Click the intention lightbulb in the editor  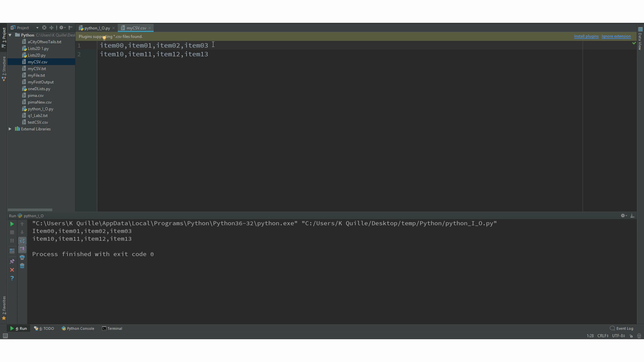(x=104, y=38)
